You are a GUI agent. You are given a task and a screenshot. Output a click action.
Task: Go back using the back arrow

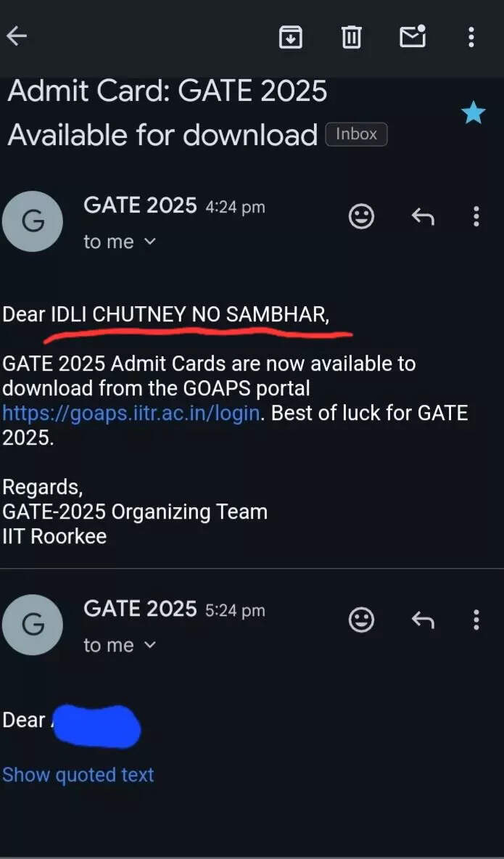(17, 36)
